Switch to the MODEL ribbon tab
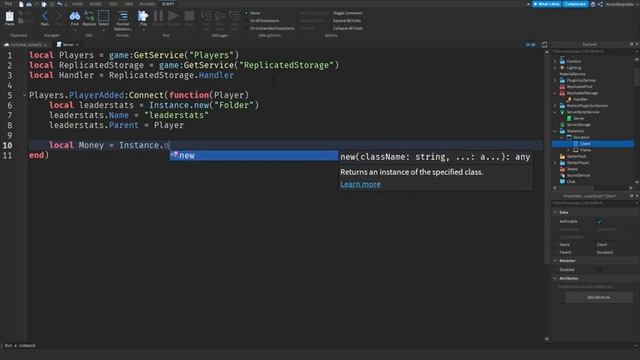Screen dimensions: 640x360 [x=95, y=4]
